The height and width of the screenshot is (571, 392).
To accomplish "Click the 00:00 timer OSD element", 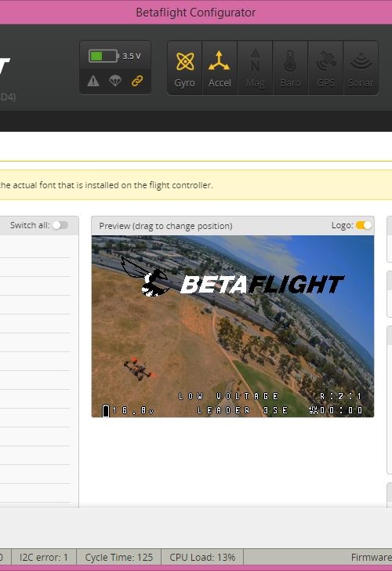I will 336,410.
